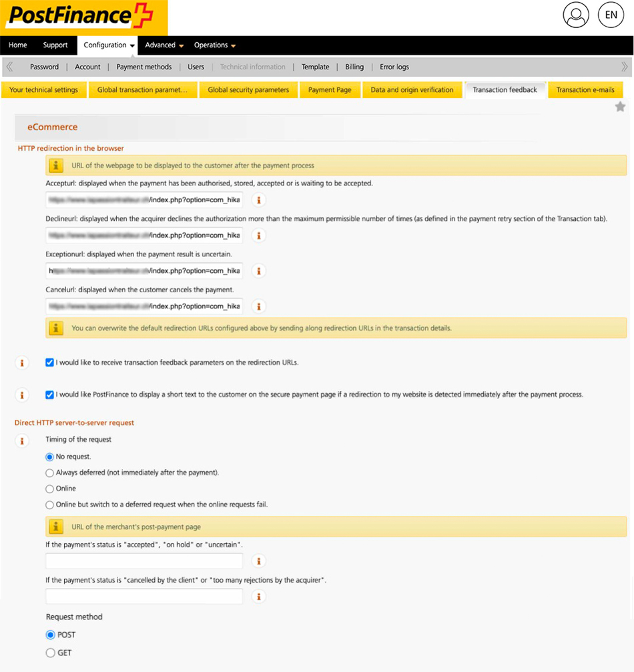Open info icon beside short text display checkbox

pyautogui.click(x=22, y=394)
